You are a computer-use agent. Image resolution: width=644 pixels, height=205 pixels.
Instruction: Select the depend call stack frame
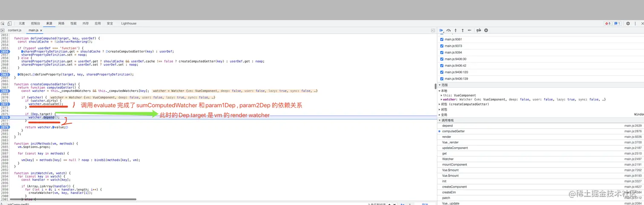(x=540, y=126)
